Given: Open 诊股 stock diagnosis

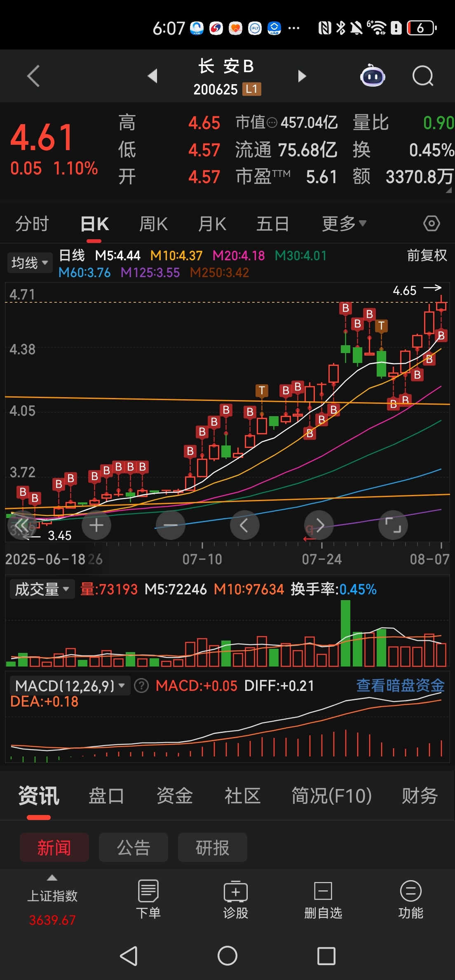Looking at the screenshot, I should [236, 900].
